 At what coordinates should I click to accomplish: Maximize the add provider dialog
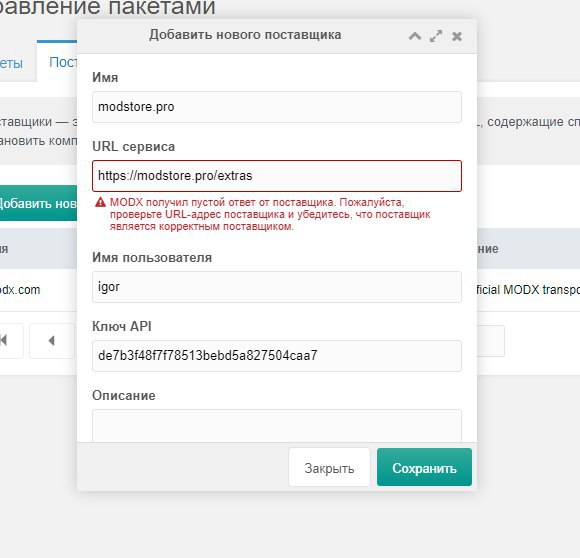pos(436,36)
